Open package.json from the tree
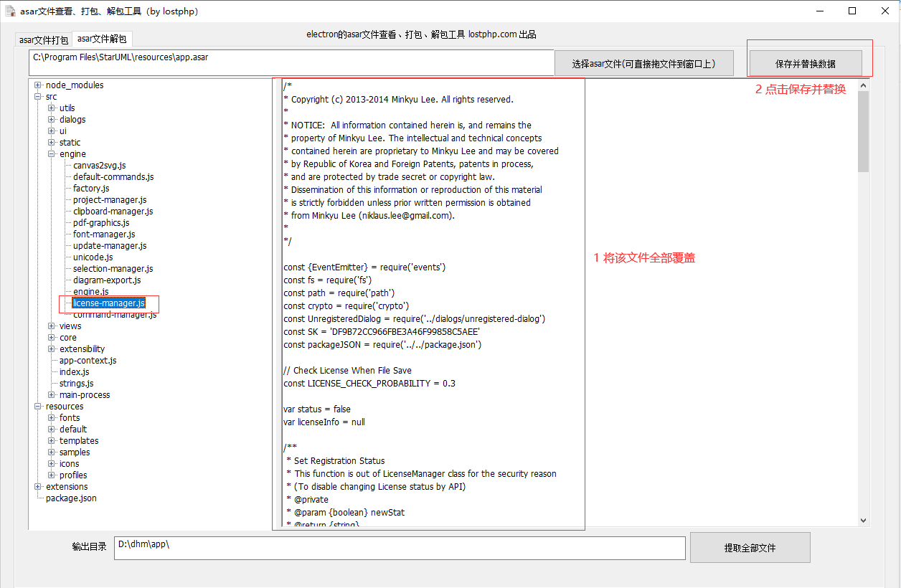901x588 pixels. coord(70,498)
